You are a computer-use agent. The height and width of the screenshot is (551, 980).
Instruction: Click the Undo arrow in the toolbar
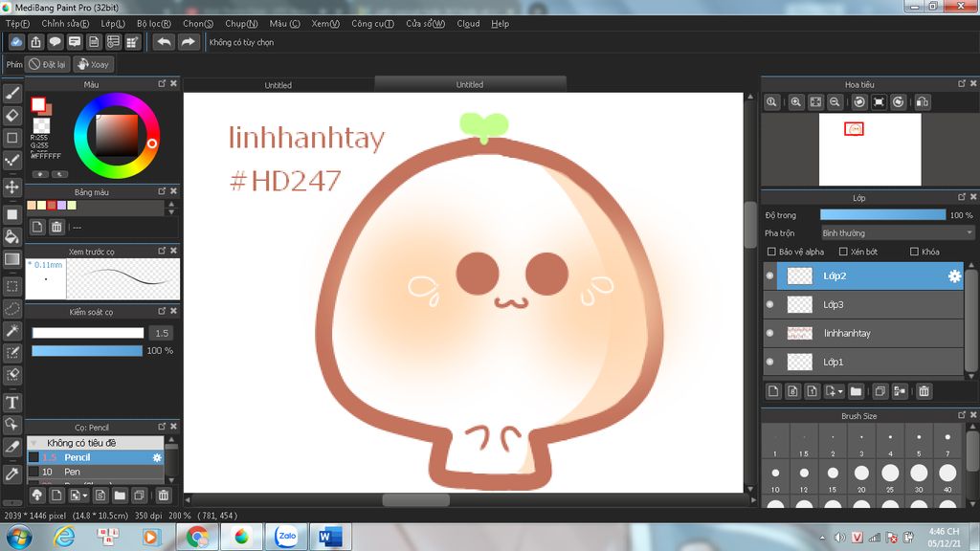(164, 42)
